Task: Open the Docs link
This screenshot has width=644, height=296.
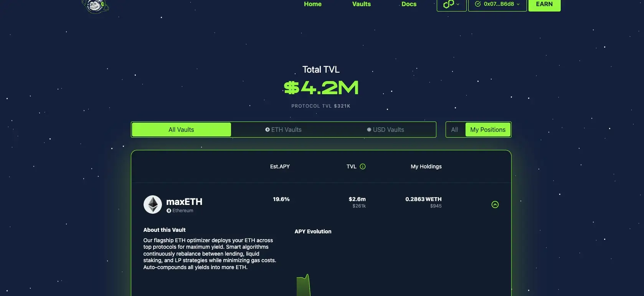Action: point(409,4)
